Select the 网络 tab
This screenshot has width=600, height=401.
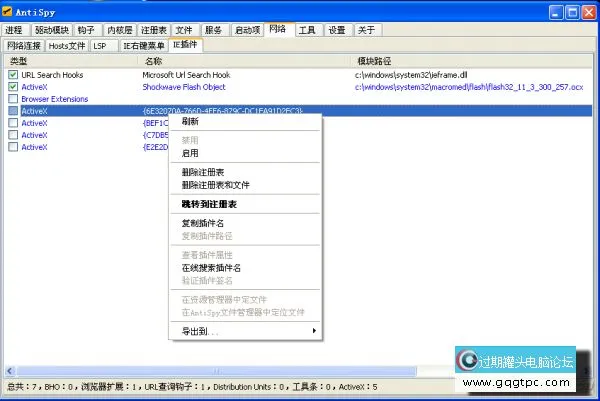[x=279, y=29]
